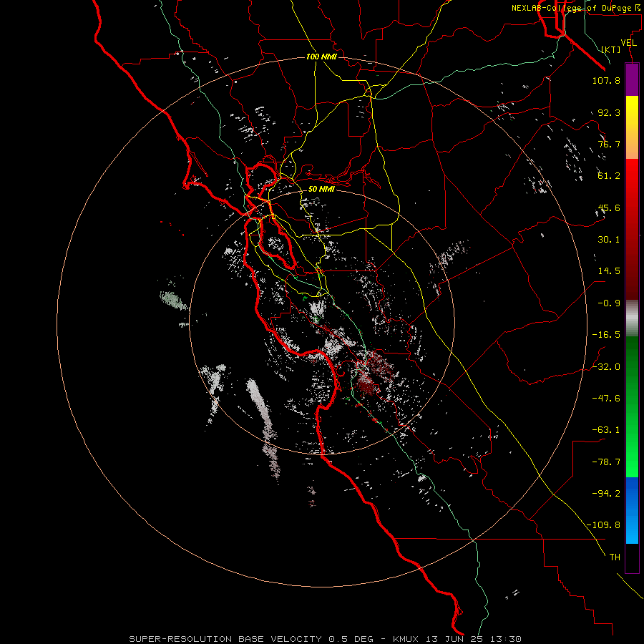Select the 30.1 value on velocity scale
Image resolution: width=644 pixels, height=644 pixels.
tap(609, 240)
